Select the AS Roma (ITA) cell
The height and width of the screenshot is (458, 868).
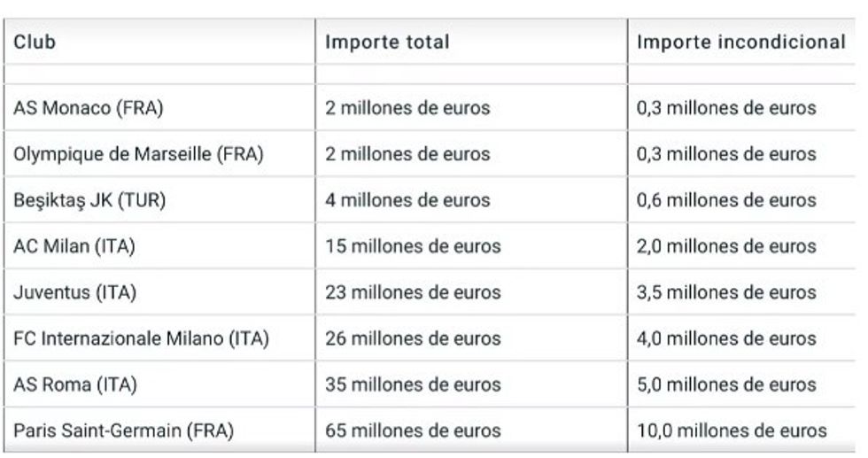coord(75,385)
